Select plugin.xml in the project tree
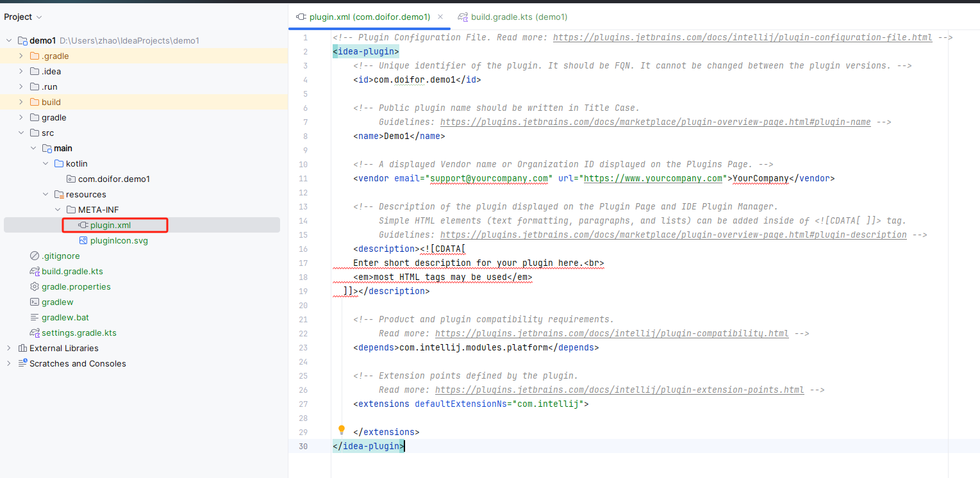The height and width of the screenshot is (478, 980). coord(142,225)
